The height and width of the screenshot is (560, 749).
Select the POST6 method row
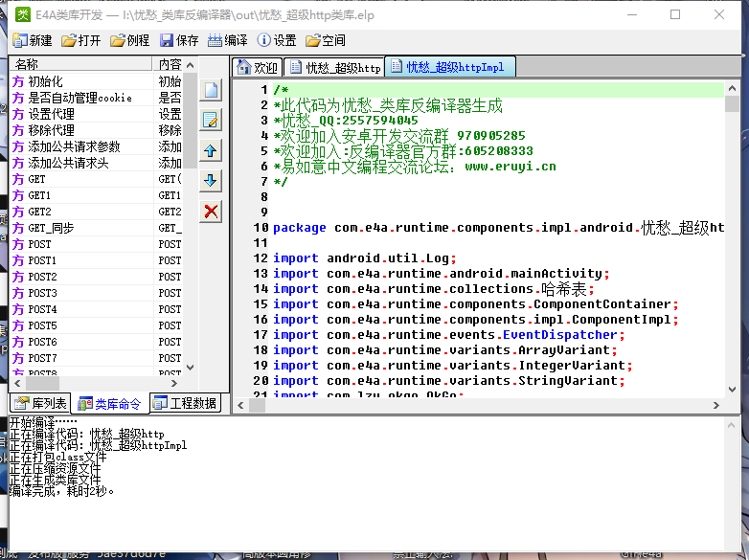coord(96,342)
